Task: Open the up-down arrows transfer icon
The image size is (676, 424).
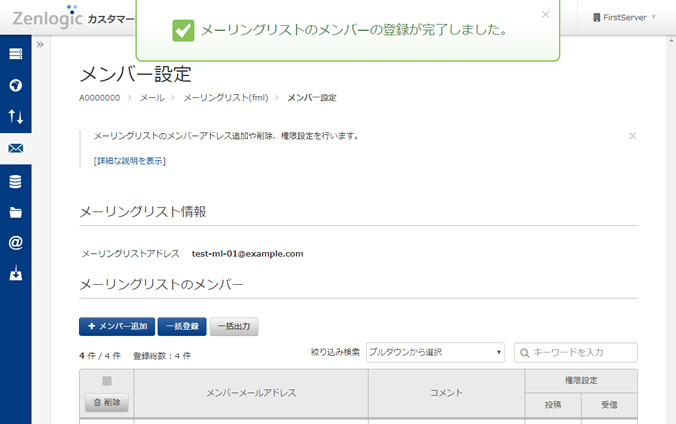Action: (15, 117)
